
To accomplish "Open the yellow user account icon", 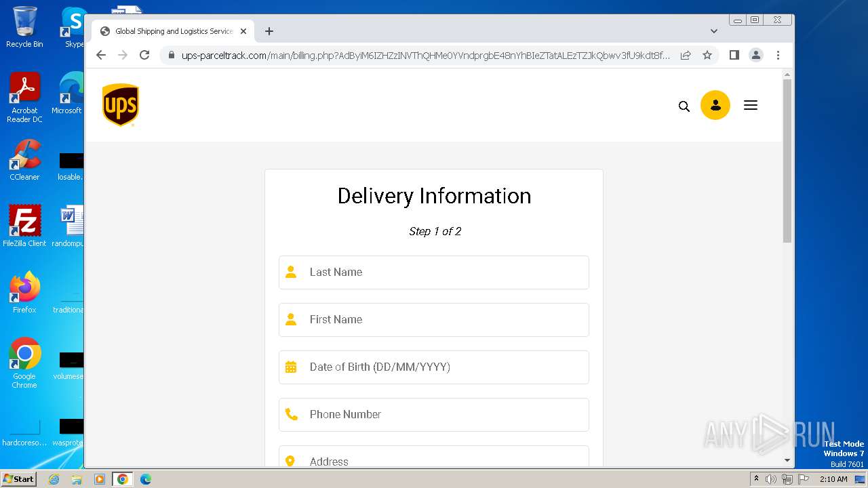I will pyautogui.click(x=715, y=105).
